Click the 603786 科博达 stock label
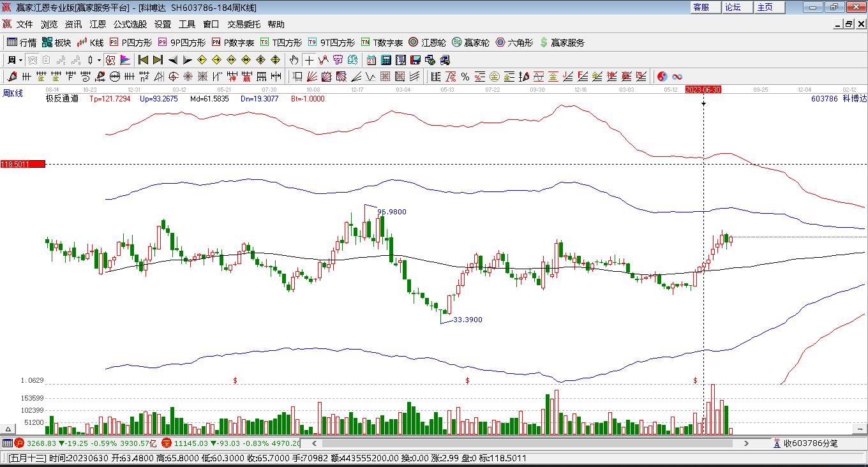868x467 pixels. pos(839,99)
